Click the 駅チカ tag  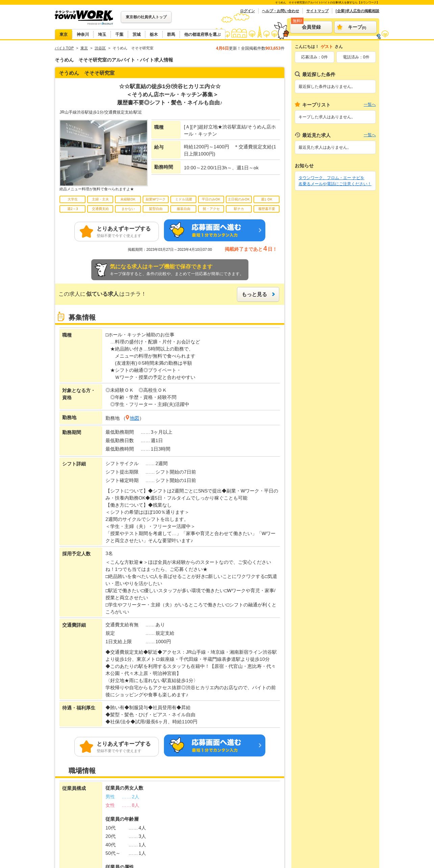pyautogui.click(x=239, y=209)
